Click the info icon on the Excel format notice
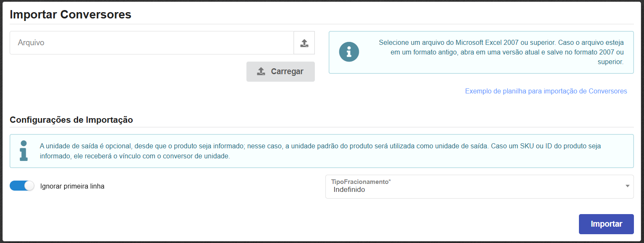This screenshot has width=644, height=243. [x=349, y=52]
